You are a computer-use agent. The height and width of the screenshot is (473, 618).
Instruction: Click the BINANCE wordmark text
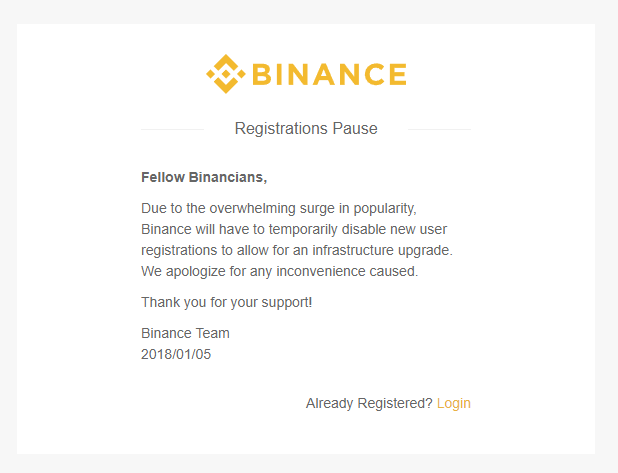point(329,74)
